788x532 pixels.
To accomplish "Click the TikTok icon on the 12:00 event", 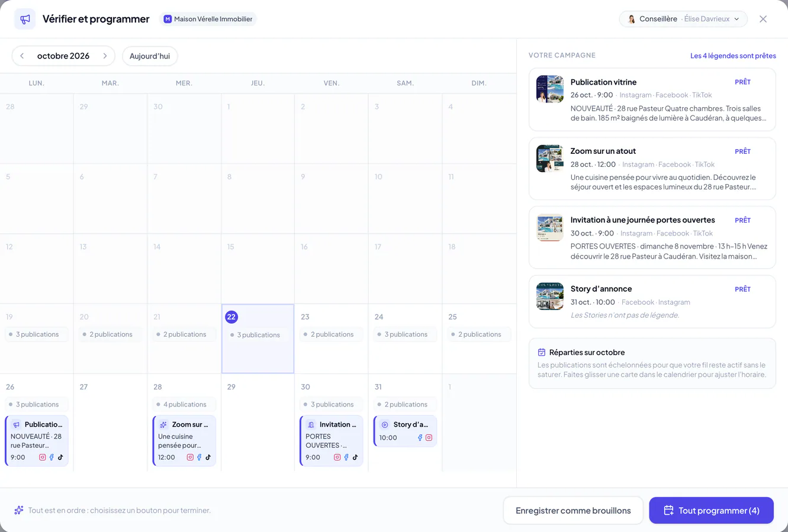I will (x=208, y=457).
